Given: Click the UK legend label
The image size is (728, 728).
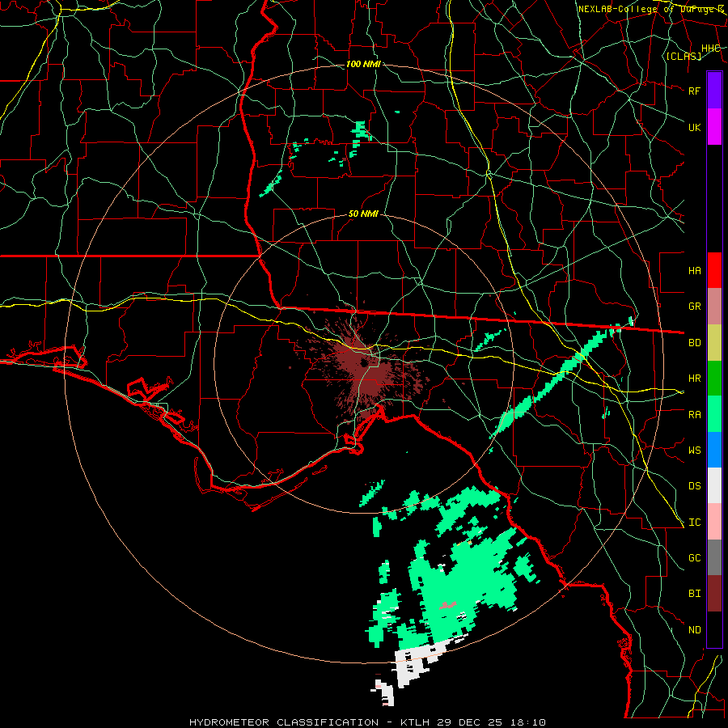Looking at the screenshot, I should (x=694, y=127).
